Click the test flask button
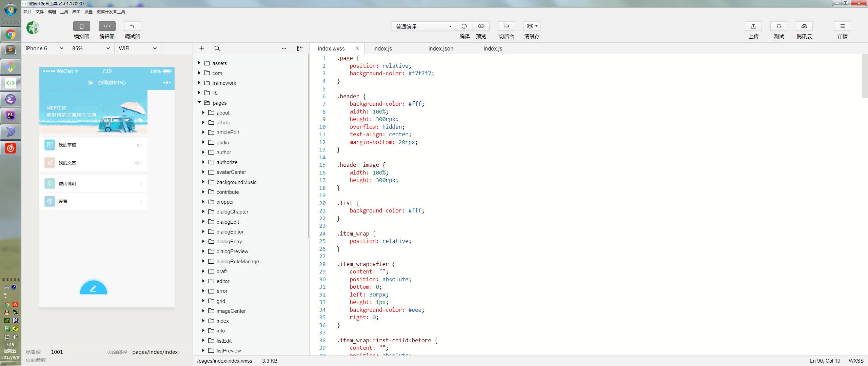This screenshot has height=366, width=868. 778,26
